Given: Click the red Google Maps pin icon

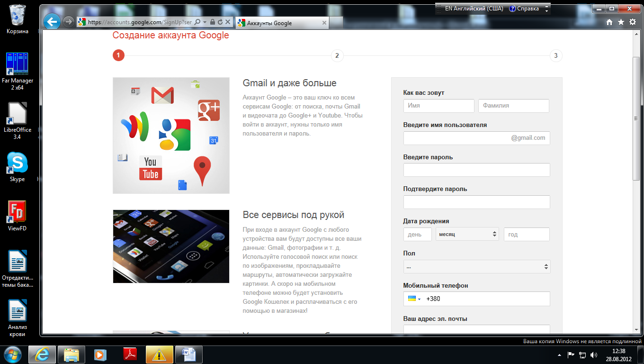Looking at the screenshot, I should (202, 171).
